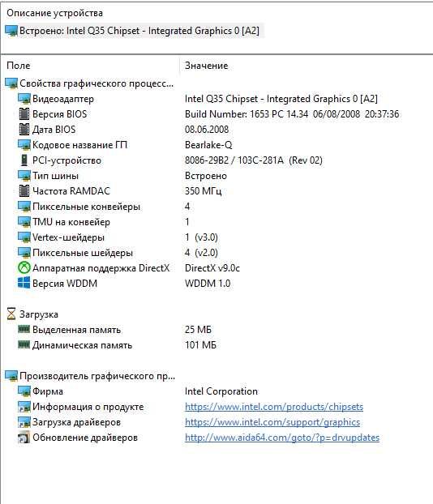Select the 'Загрузка' group label
The image size is (433, 504).
pyautogui.click(x=39, y=314)
